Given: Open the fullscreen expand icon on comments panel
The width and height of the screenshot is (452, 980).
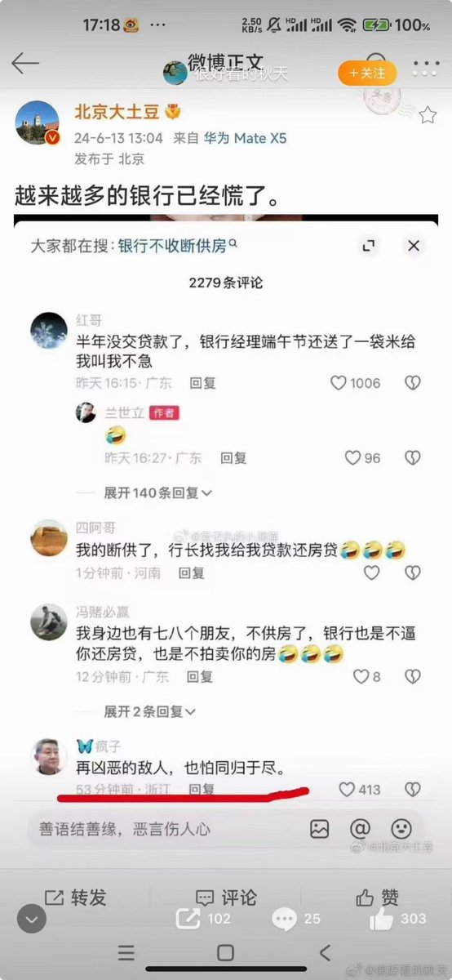Looking at the screenshot, I should click(370, 246).
